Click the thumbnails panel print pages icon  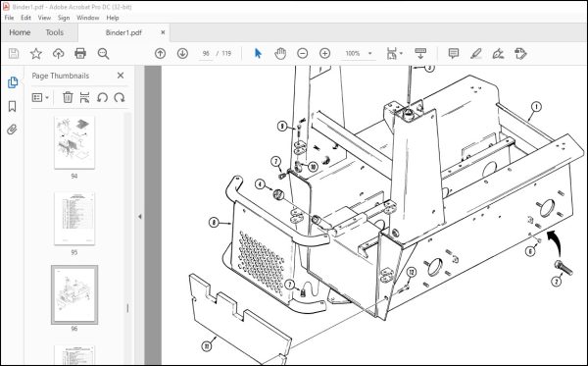point(84,97)
